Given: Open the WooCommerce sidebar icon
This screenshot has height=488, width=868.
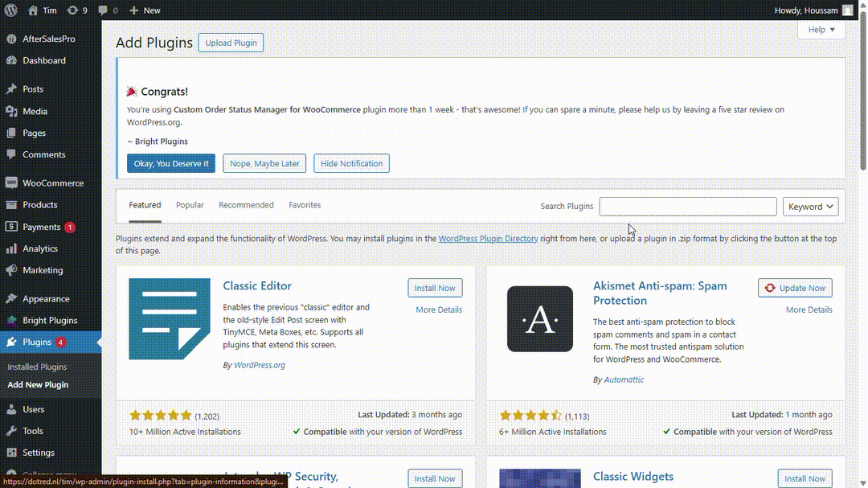Looking at the screenshot, I should 11,182.
